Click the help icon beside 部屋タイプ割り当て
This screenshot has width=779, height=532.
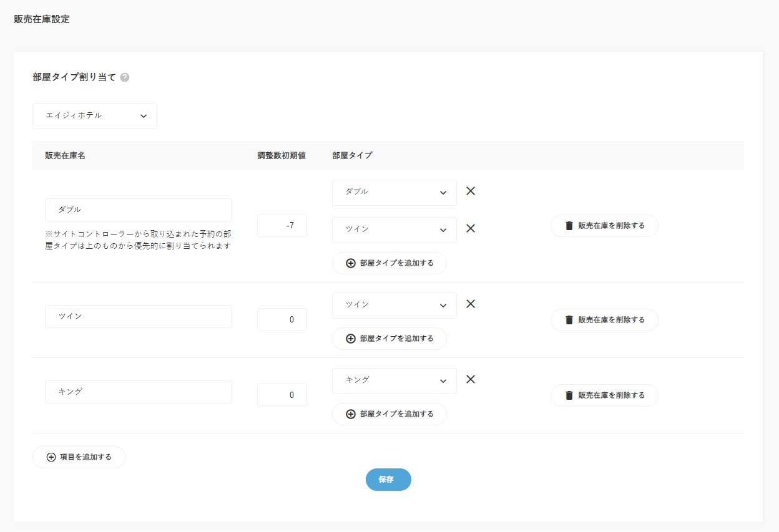125,78
